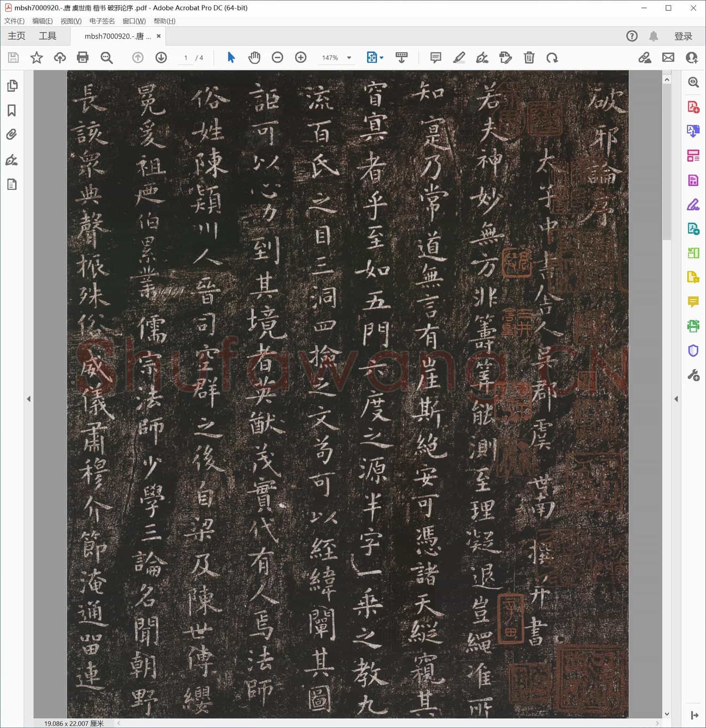Click the Print file icon
The image size is (706, 728).
click(83, 57)
